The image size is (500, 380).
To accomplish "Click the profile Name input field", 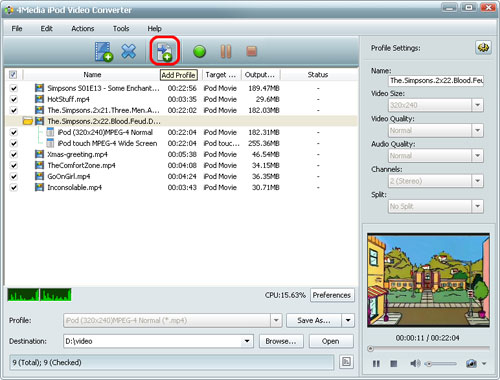I will click(x=436, y=80).
